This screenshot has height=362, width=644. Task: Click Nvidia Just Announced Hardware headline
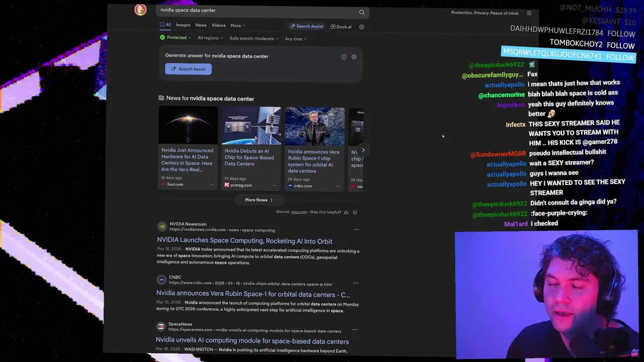tap(187, 160)
